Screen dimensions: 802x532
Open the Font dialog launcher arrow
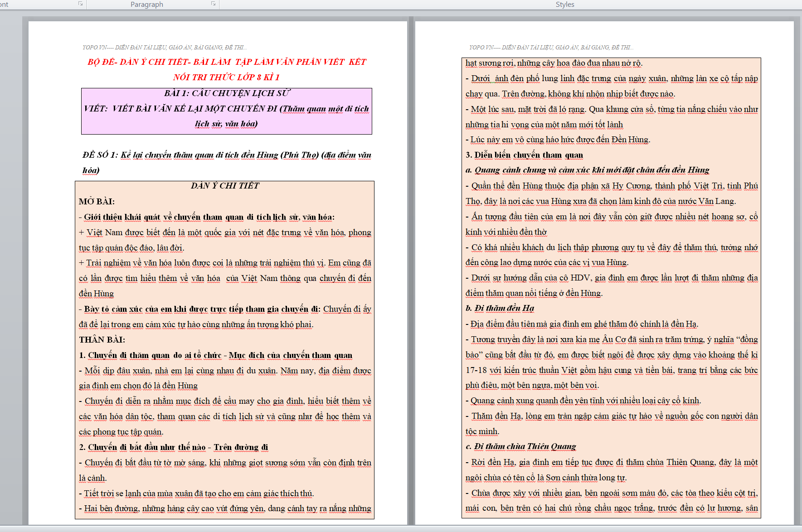[80, 4]
